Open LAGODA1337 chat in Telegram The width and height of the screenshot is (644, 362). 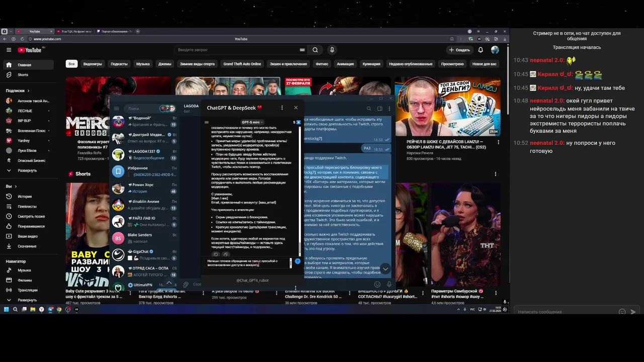[x=144, y=154]
